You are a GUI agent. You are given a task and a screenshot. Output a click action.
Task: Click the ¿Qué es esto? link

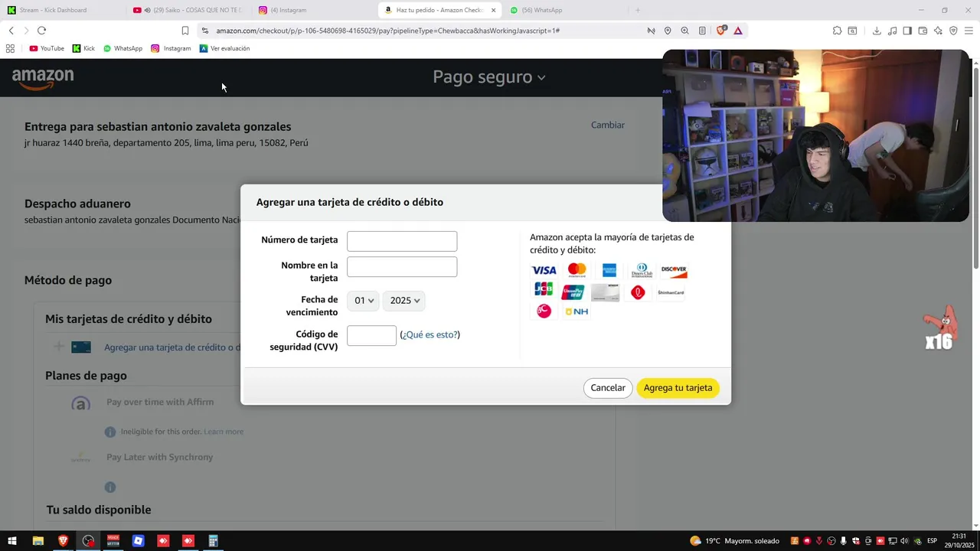[430, 334]
